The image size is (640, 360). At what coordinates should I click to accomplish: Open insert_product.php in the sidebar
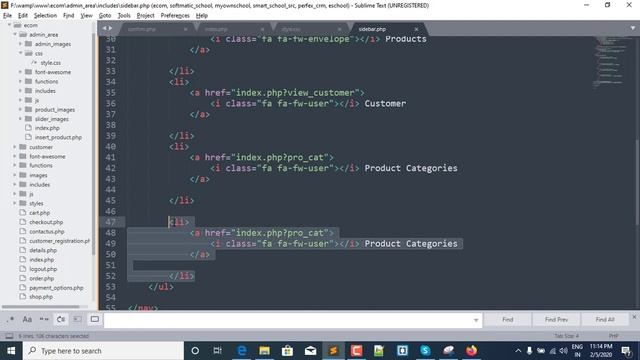(x=58, y=138)
